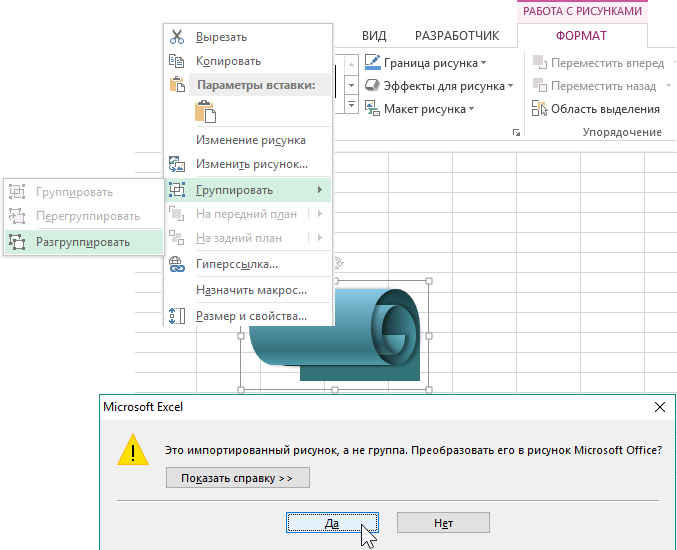
Task: Open the Разработчик ribbon tab
Action: 456,36
